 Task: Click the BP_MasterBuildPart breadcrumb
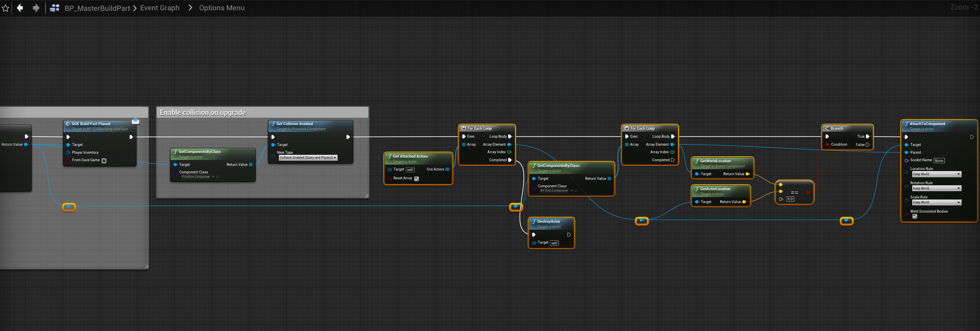tap(97, 8)
